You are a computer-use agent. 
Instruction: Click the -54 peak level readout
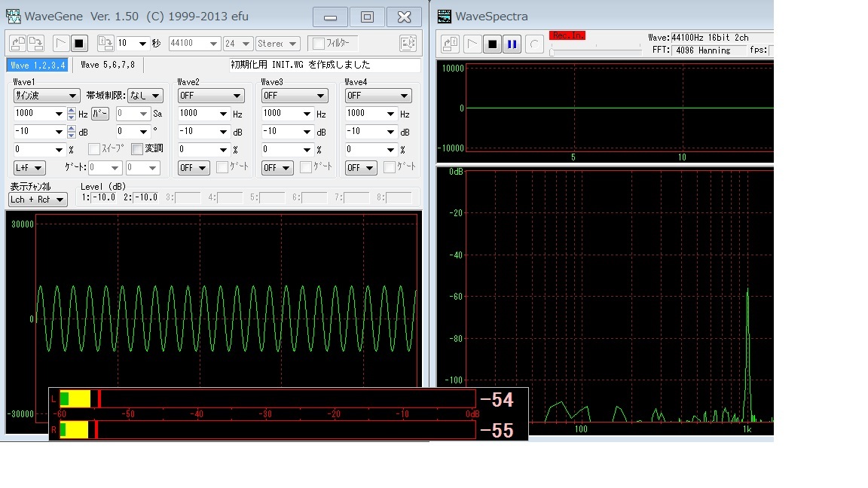tap(497, 400)
